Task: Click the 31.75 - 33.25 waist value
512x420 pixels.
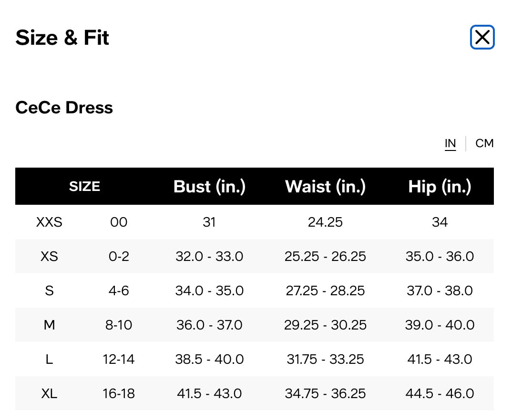Action: click(x=325, y=359)
